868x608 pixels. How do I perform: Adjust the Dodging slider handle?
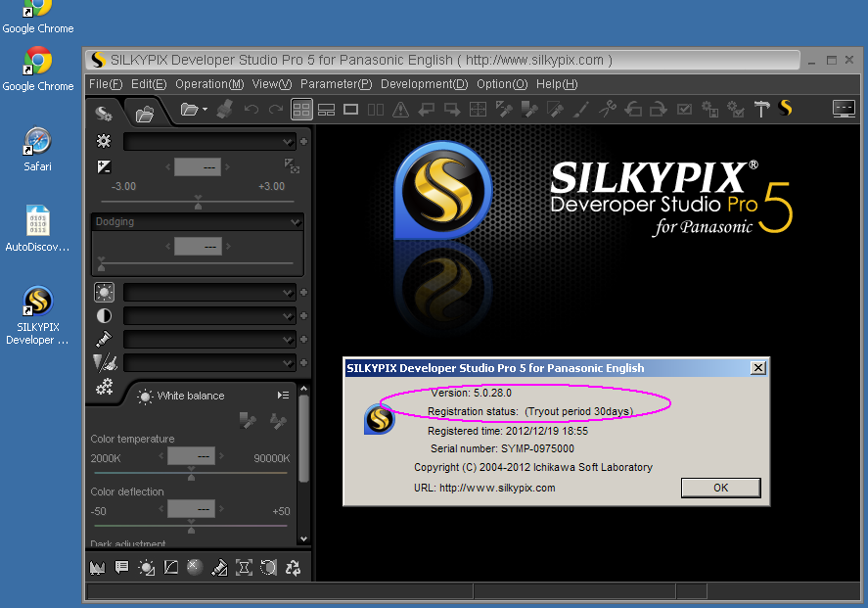tap(102, 263)
